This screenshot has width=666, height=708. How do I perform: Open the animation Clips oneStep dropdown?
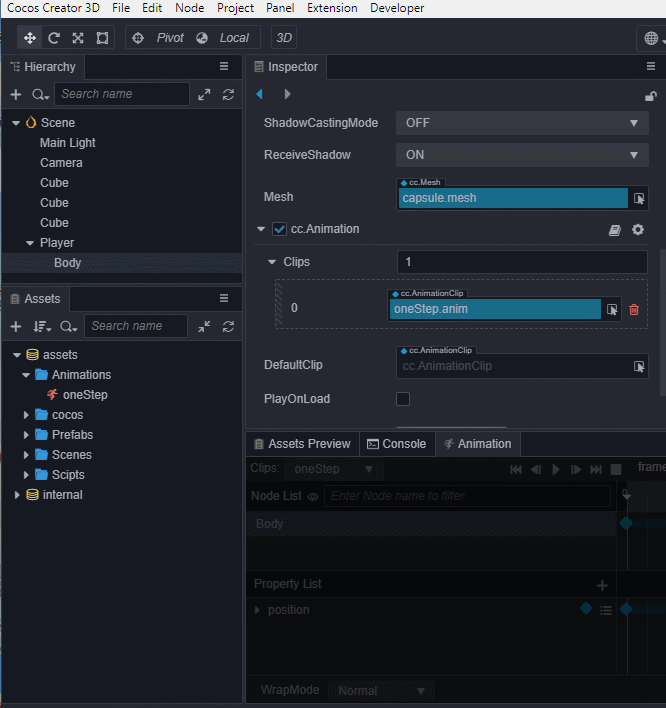point(334,469)
